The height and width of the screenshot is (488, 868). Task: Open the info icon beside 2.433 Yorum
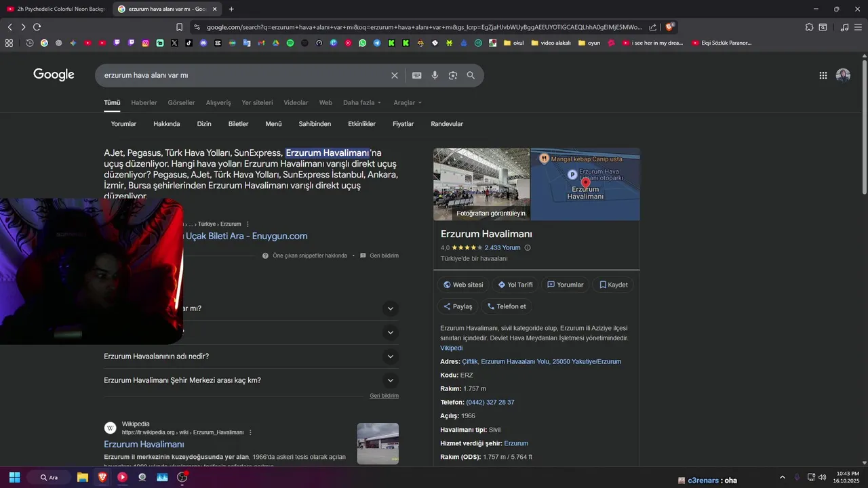pyautogui.click(x=528, y=248)
